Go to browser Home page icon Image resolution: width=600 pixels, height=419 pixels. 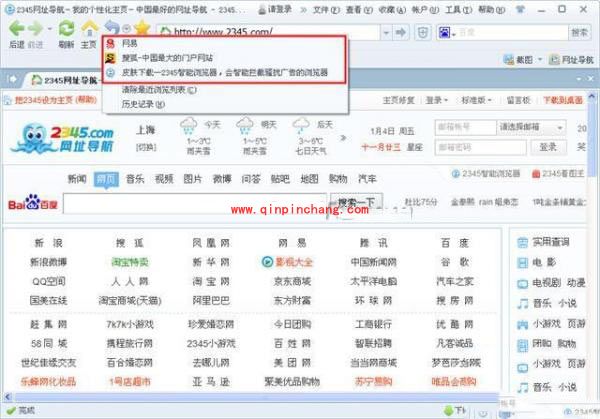89,27
